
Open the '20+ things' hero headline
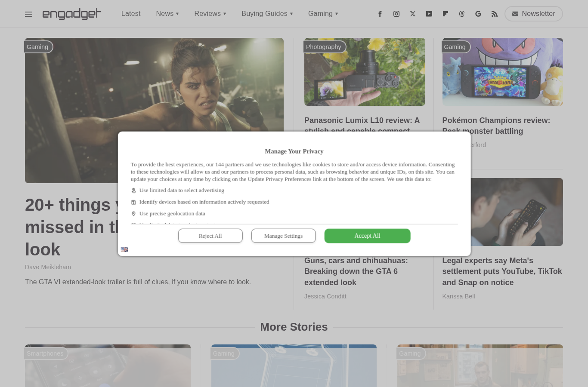[x=71, y=227]
